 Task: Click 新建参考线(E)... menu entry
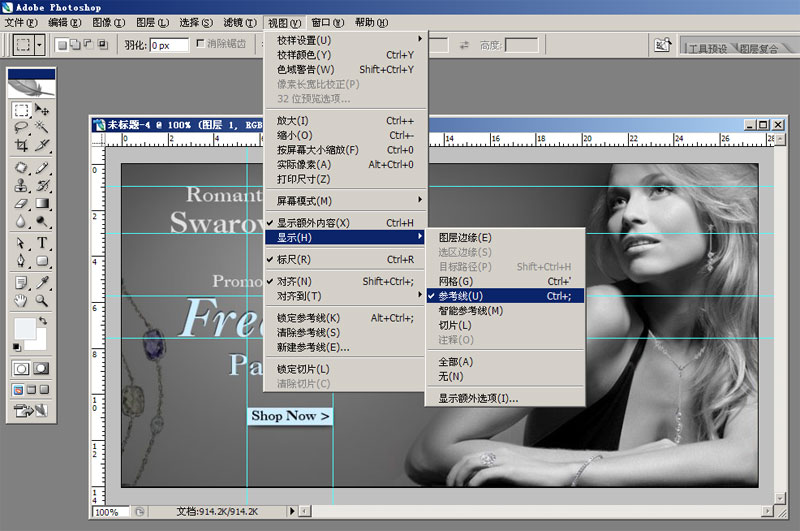coord(313,347)
